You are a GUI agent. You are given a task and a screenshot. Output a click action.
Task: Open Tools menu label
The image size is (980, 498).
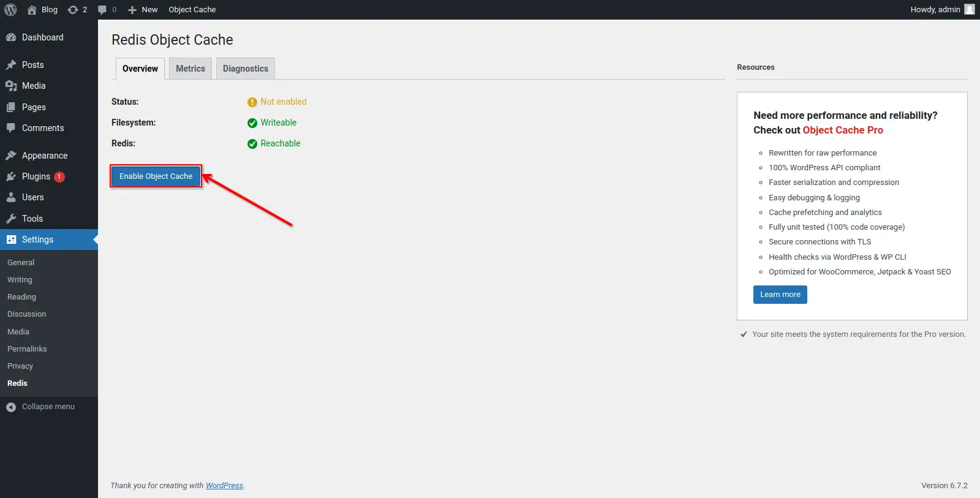pyautogui.click(x=32, y=219)
